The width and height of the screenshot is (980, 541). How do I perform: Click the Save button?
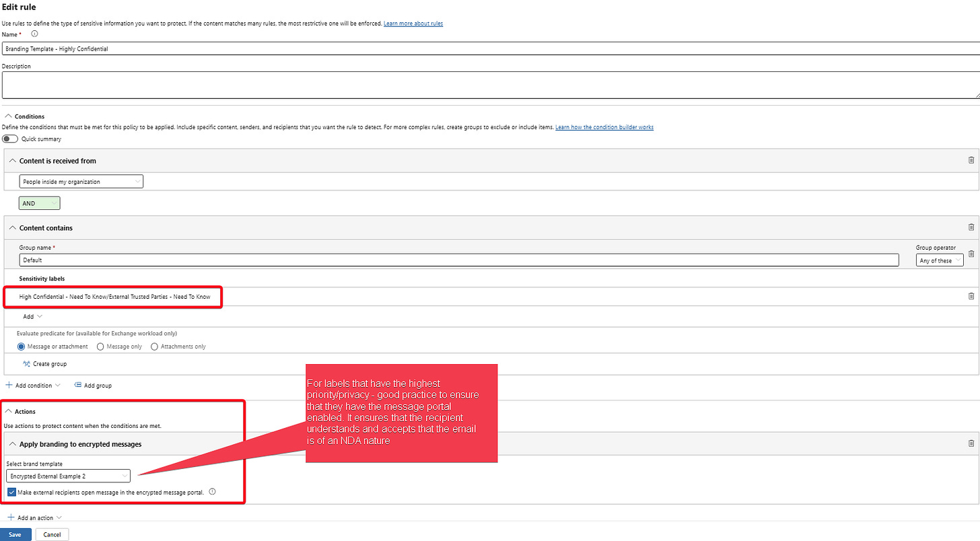tap(15, 535)
